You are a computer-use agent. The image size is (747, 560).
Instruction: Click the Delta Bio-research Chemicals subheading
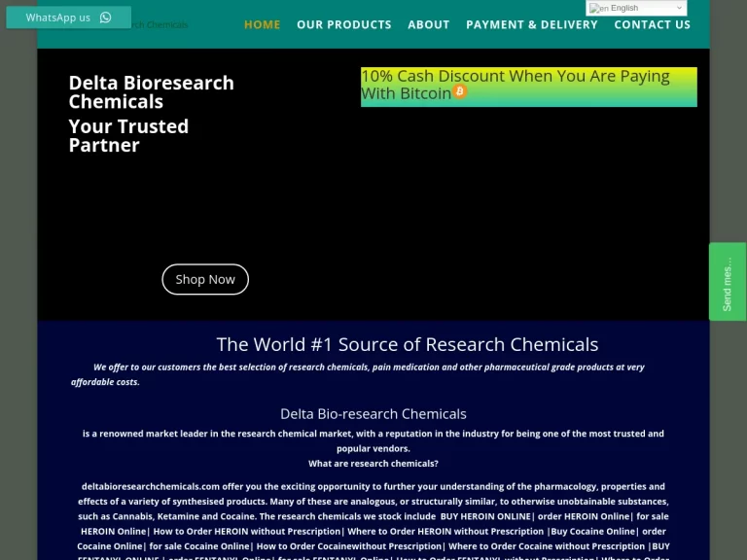click(373, 414)
